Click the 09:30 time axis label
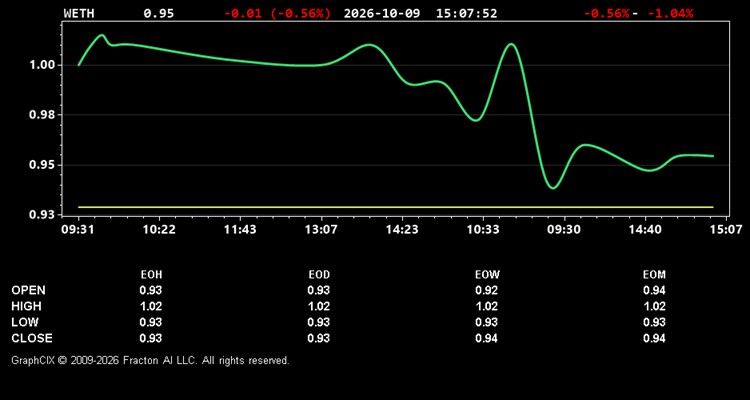The height and width of the screenshot is (400, 750). [564, 230]
